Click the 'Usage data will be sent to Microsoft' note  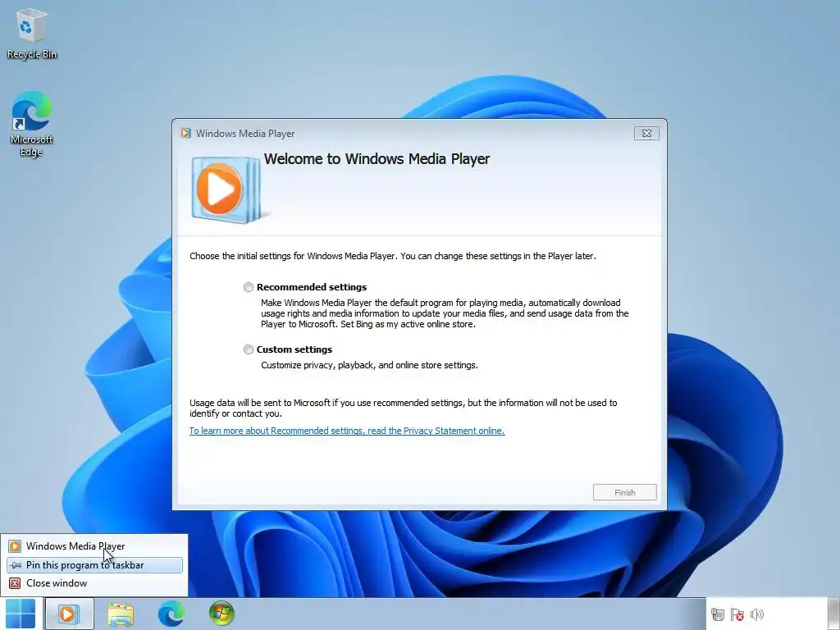[403, 409]
